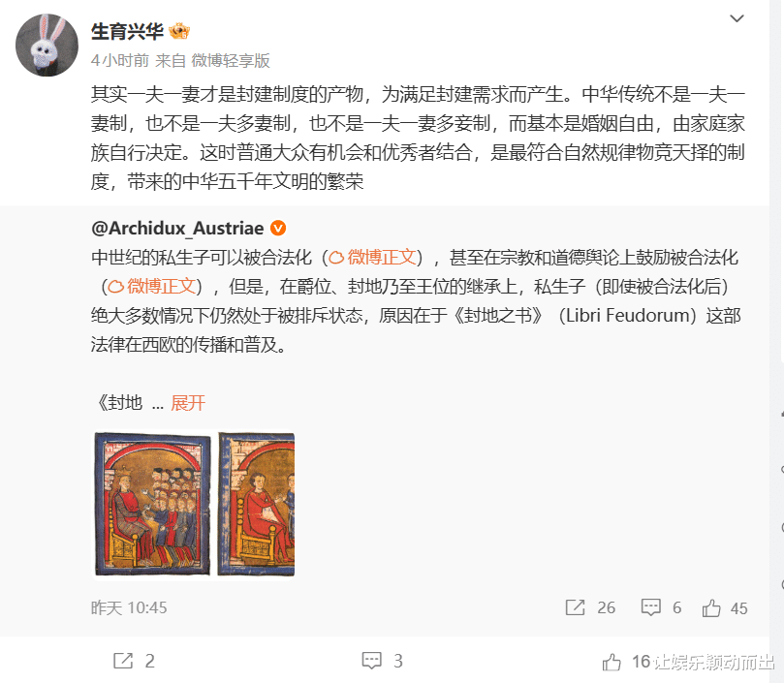This screenshot has height=683, width=784.
Task: Open the @Archidux_Austriae profile link
Action: click(x=177, y=229)
